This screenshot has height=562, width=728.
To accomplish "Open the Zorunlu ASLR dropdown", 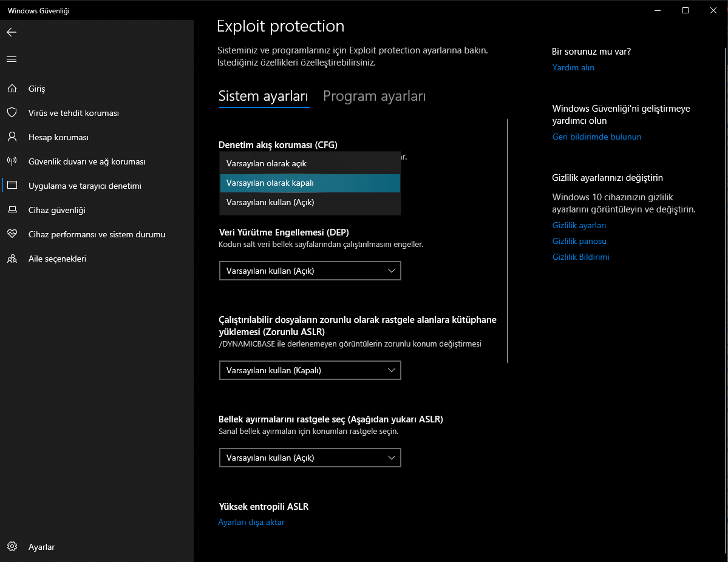I will pyautogui.click(x=310, y=370).
